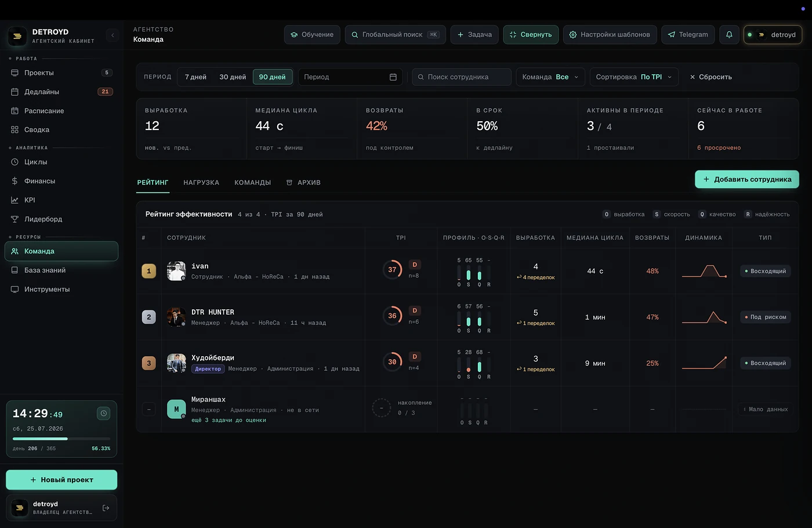Click ivan's dynamics sparkline chart
The image size is (812, 528).
click(x=704, y=271)
